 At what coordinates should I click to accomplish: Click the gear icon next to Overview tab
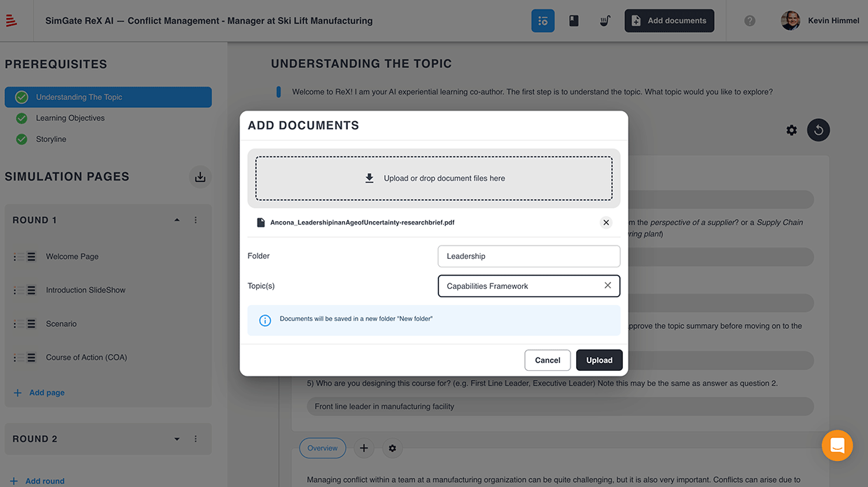tap(393, 449)
